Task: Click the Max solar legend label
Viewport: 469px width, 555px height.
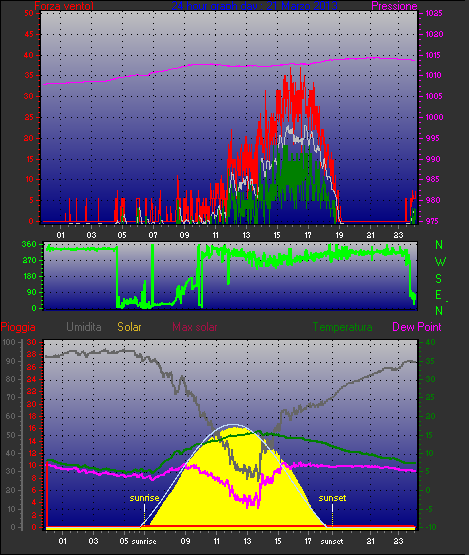Action: (x=195, y=327)
